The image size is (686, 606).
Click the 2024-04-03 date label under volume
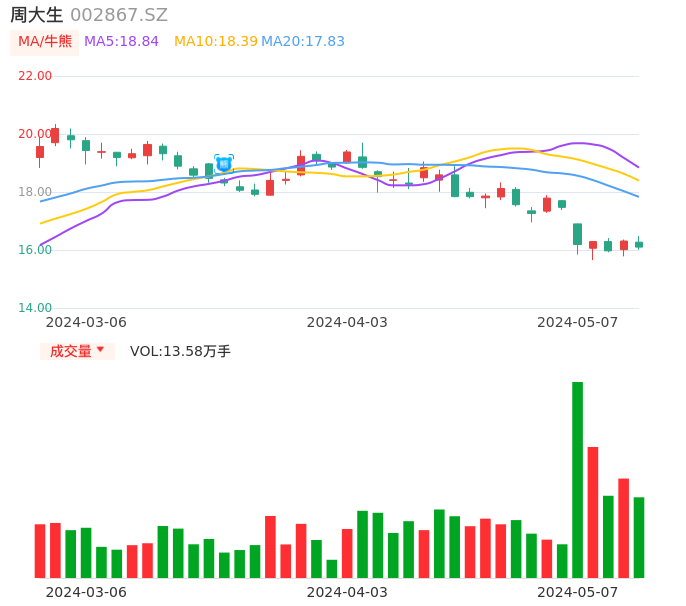pyautogui.click(x=347, y=592)
